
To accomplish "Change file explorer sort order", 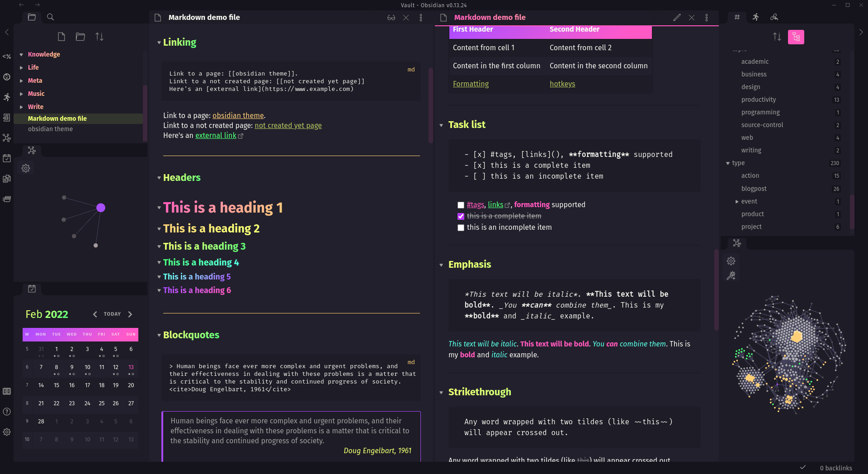I will pyautogui.click(x=99, y=37).
